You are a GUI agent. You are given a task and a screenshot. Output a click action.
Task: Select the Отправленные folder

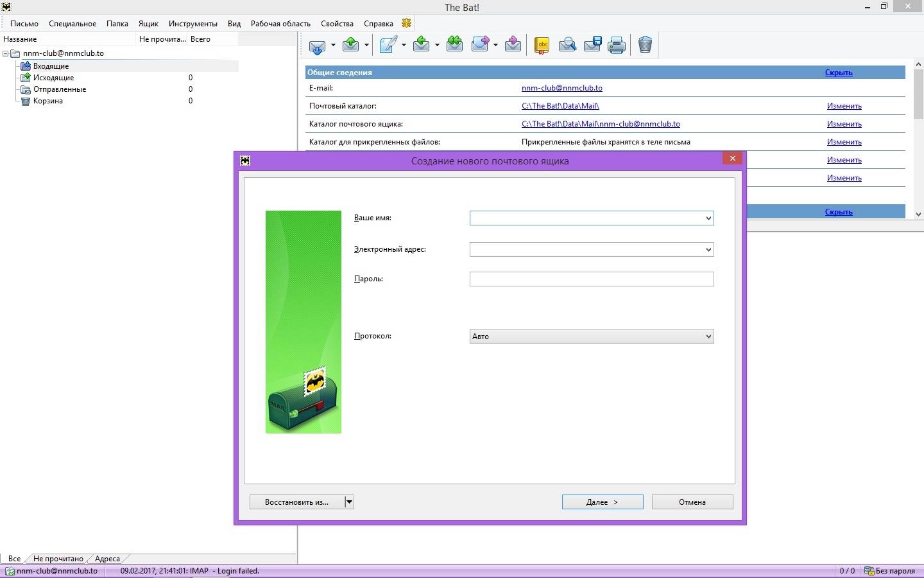[x=60, y=89]
